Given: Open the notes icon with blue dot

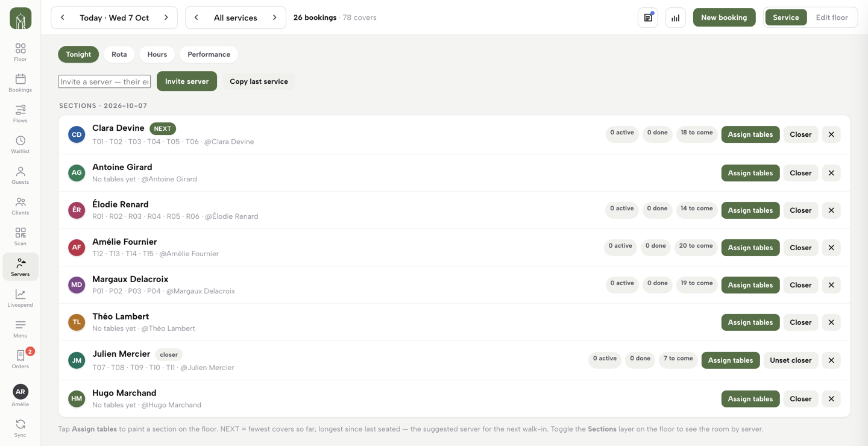Looking at the screenshot, I should [x=648, y=17].
